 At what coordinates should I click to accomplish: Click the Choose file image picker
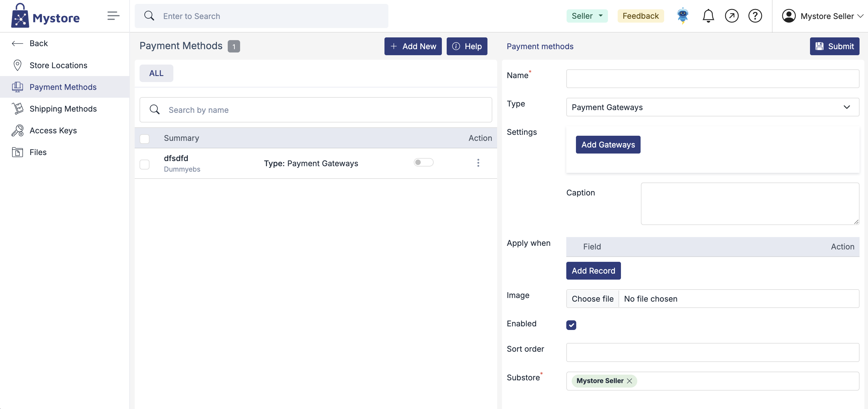click(x=592, y=299)
